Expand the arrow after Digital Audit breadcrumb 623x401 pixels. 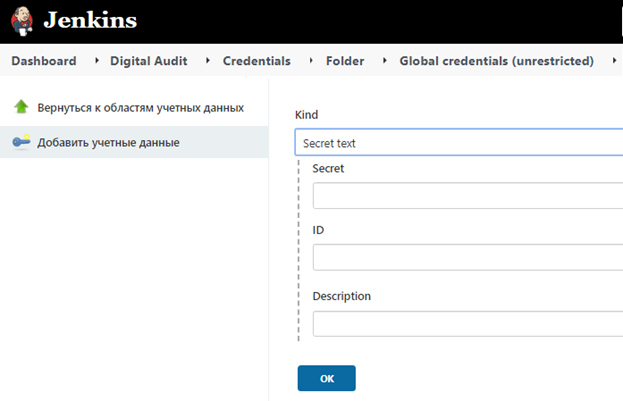click(207, 62)
